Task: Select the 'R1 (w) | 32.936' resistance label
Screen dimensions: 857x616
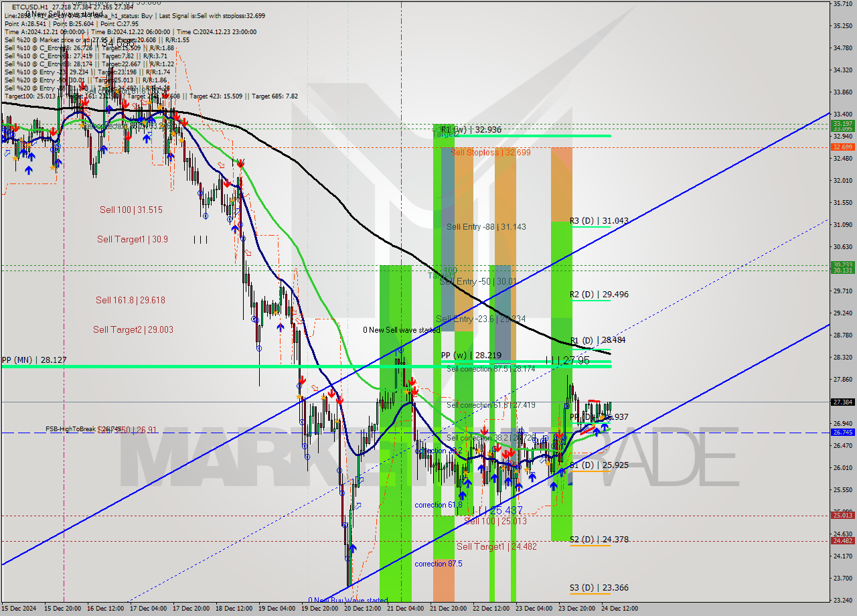Action: pos(471,130)
